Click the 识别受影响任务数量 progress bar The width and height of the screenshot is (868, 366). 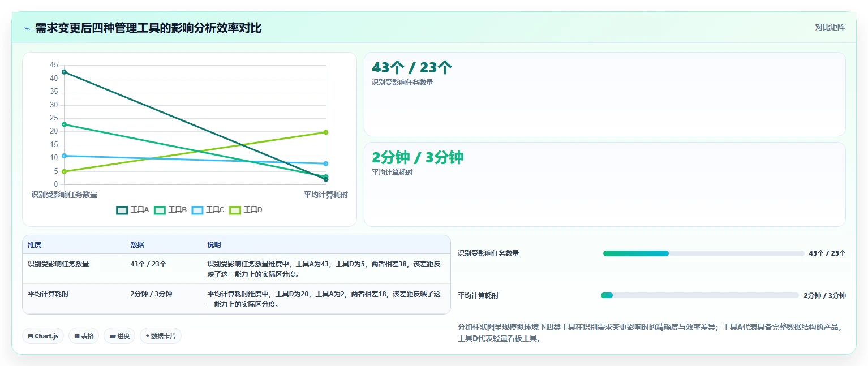pyautogui.click(x=703, y=253)
